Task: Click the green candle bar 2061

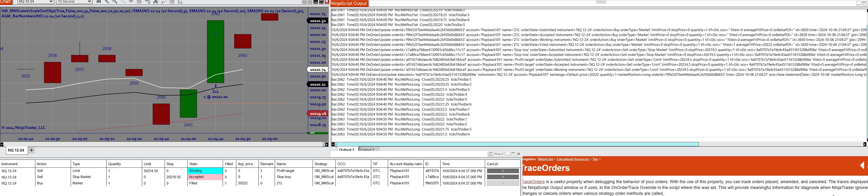Action: [x=188, y=103]
